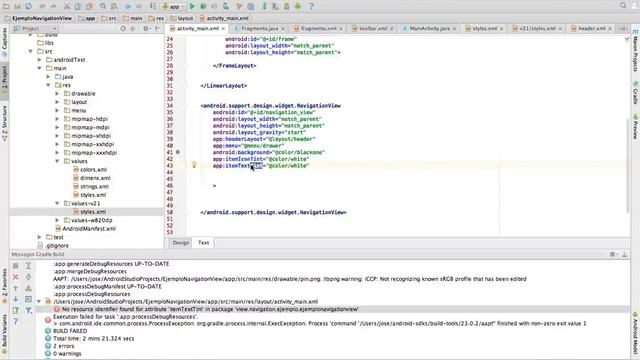Screen dimensions: 640x360
Task: Expand the values-w820dp folder
Action: [x=57, y=220]
